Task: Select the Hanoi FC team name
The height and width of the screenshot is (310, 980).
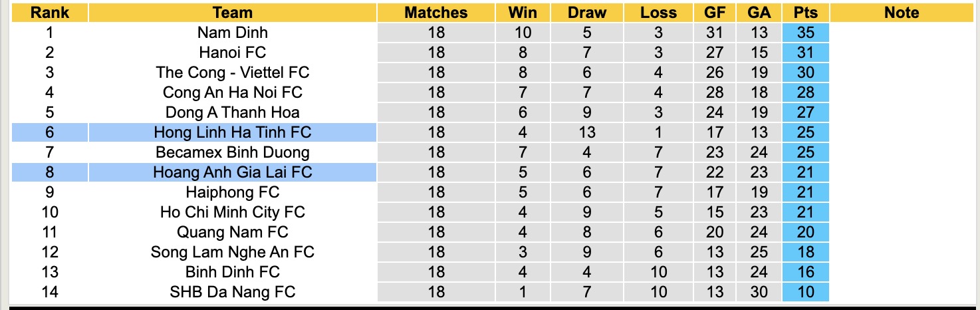Action: 233,53
